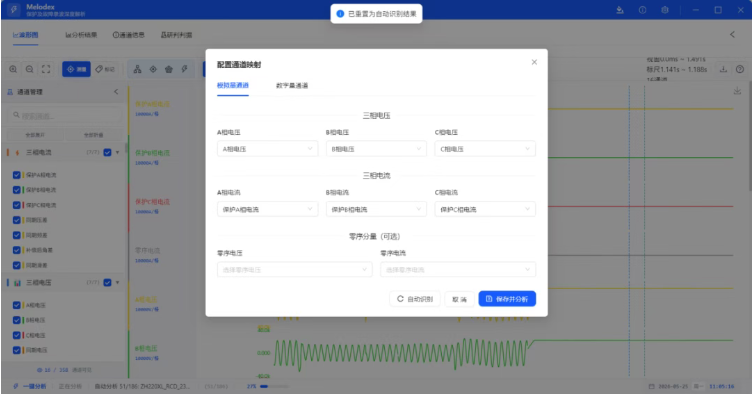Click the waveform area download icon
The width and height of the screenshot is (753, 395).
point(737,91)
